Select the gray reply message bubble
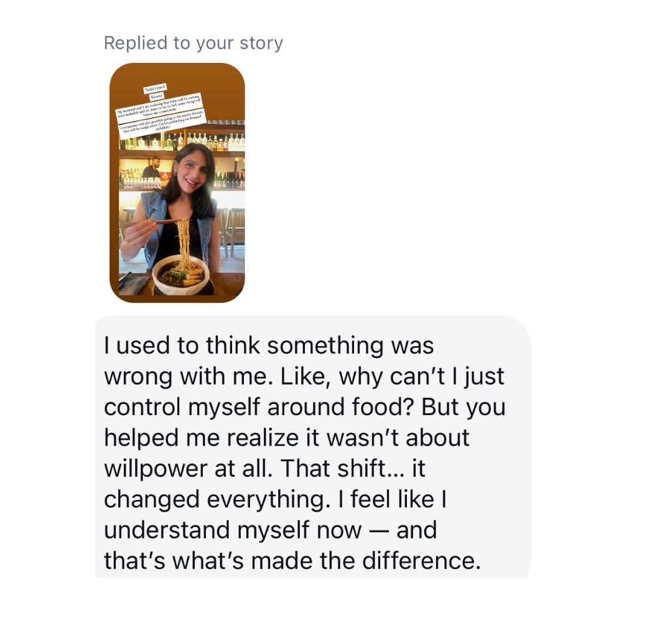 312,447
